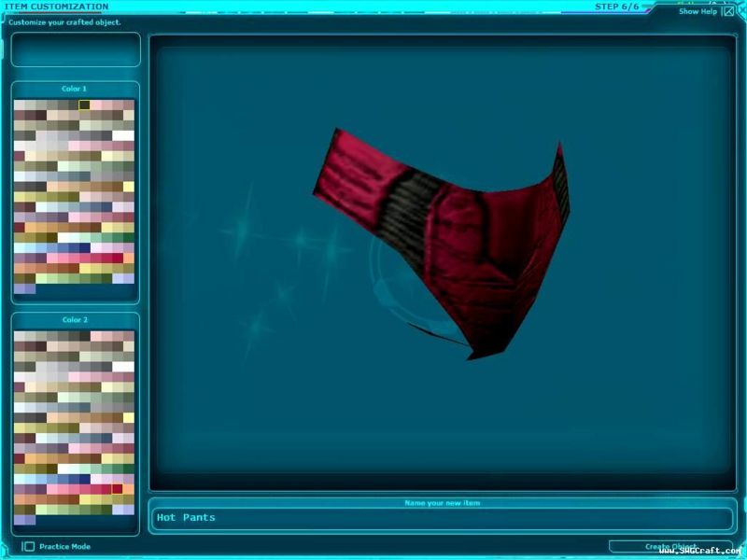
Task: Click the Show Help link
Action: coord(697,11)
